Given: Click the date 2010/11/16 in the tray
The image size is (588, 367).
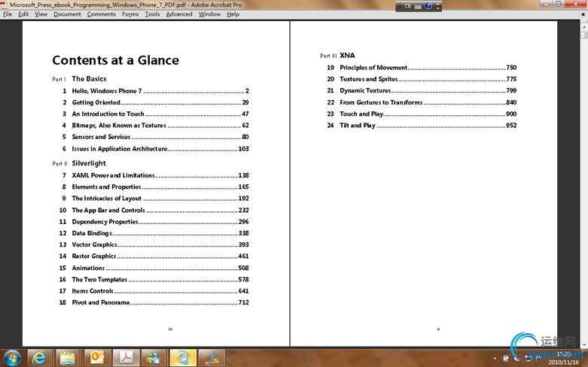Looking at the screenshot, I should point(564,362).
